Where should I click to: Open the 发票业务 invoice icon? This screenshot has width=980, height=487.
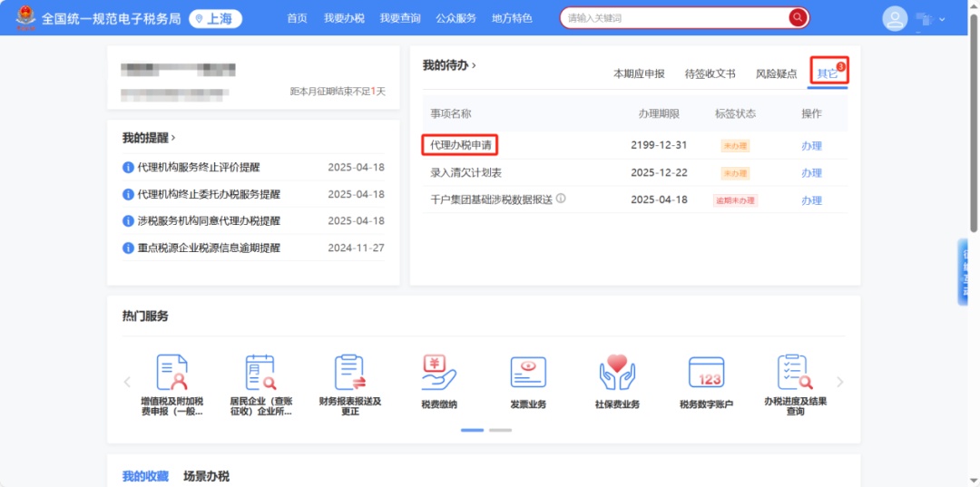click(528, 373)
